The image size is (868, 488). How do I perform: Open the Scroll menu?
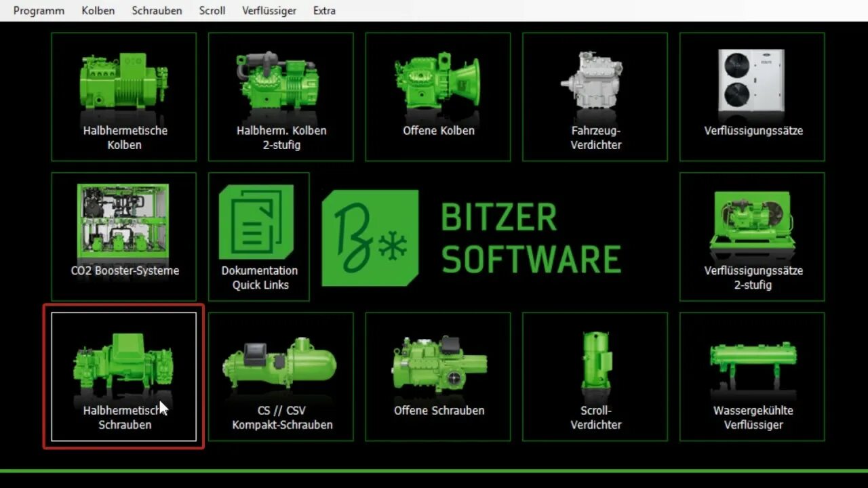pyautogui.click(x=212, y=11)
